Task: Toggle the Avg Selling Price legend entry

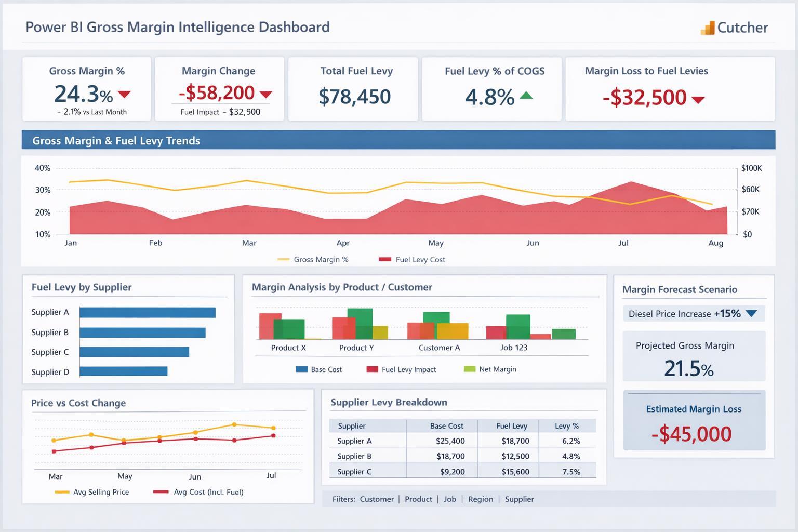Action: (x=62, y=491)
